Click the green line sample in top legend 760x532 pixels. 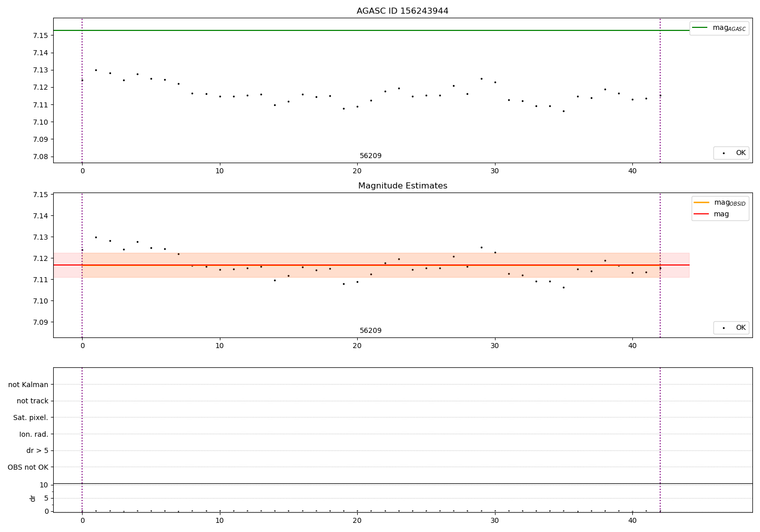point(700,28)
